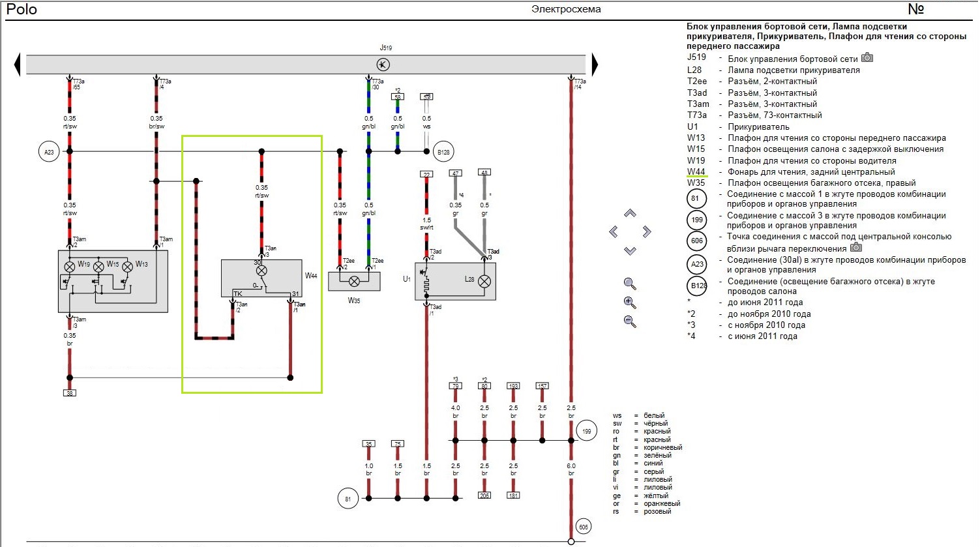Pan the diagram right with the right arrow
Viewport: 980px width, 547px height.
pos(647,231)
